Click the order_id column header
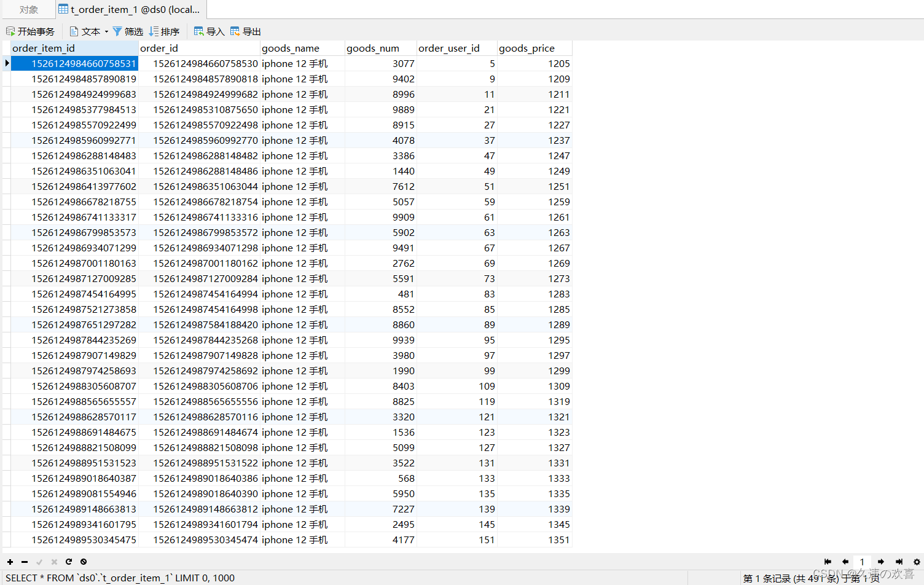 pyautogui.click(x=200, y=48)
